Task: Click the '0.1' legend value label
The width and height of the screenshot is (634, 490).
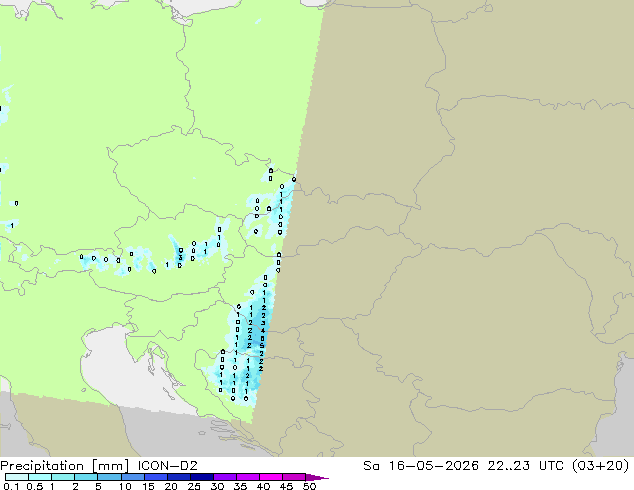Action: tap(11, 486)
